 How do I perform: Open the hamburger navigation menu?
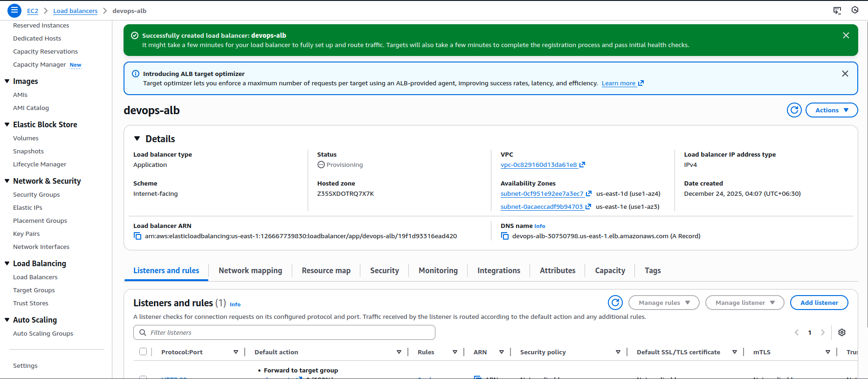(14, 10)
